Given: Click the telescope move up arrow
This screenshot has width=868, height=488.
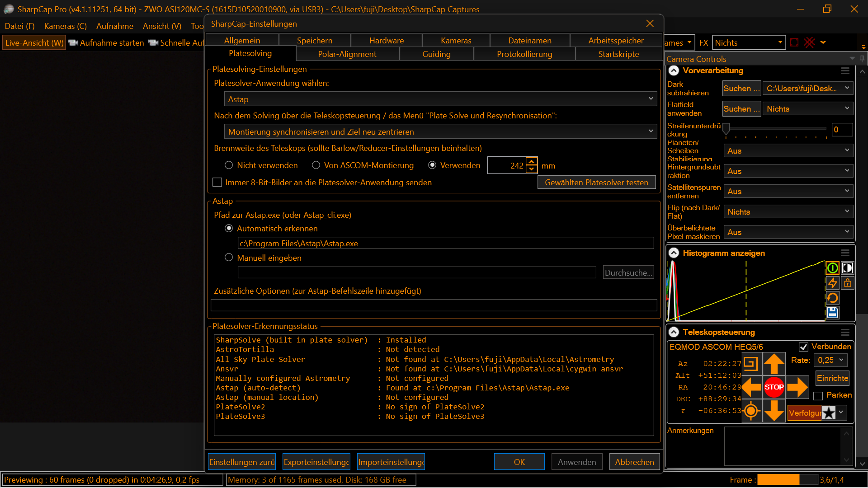Looking at the screenshot, I should point(774,364).
